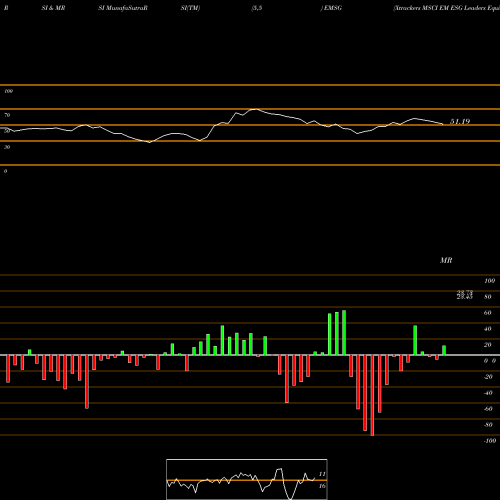The width and height of the screenshot is (500, 500).
Task: Click the RSI axis label 0
Action: 5,171
